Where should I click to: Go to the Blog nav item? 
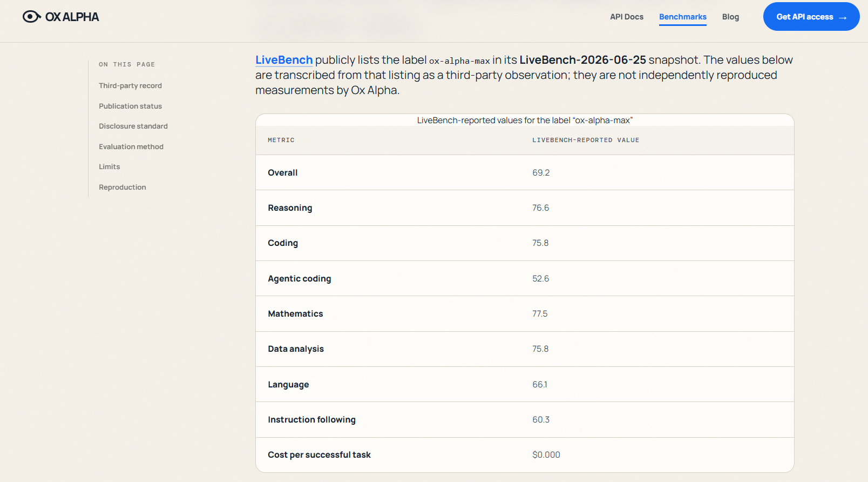(x=730, y=17)
